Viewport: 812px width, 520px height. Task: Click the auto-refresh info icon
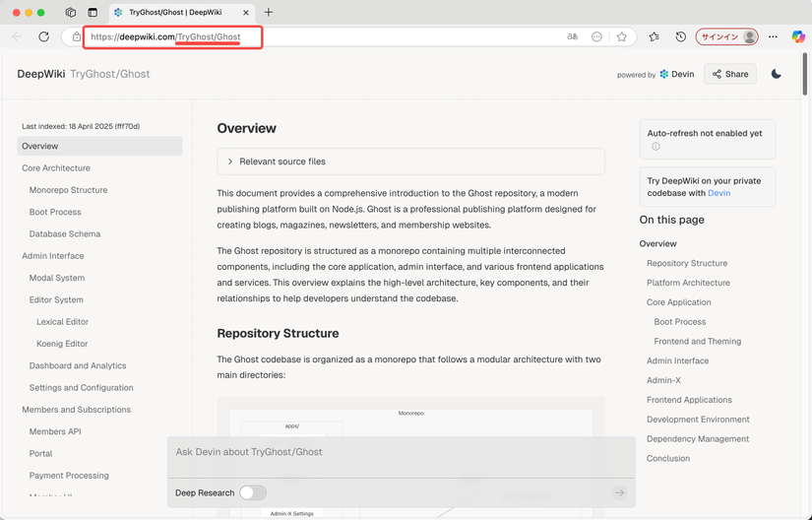click(x=656, y=146)
